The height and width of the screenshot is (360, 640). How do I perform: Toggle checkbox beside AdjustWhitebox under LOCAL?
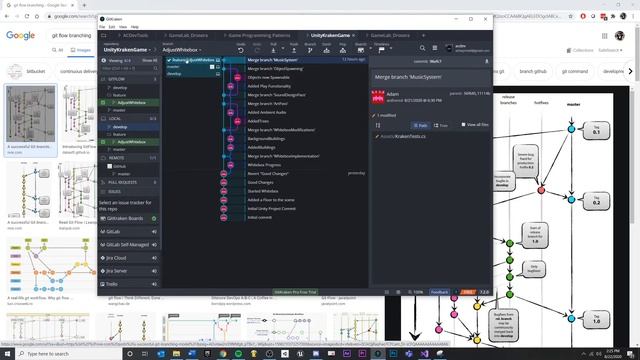coord(103,142)
